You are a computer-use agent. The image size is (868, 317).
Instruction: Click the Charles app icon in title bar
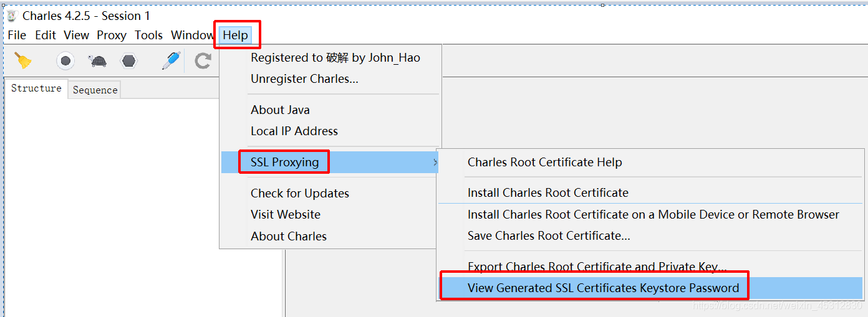click(11, 16)
